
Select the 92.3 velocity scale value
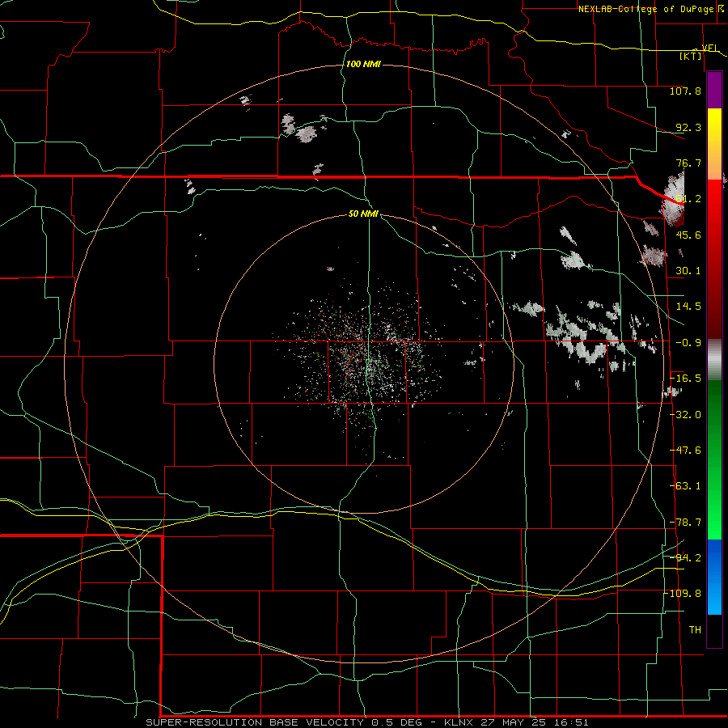pyautogui.click(x=688, y=127)
